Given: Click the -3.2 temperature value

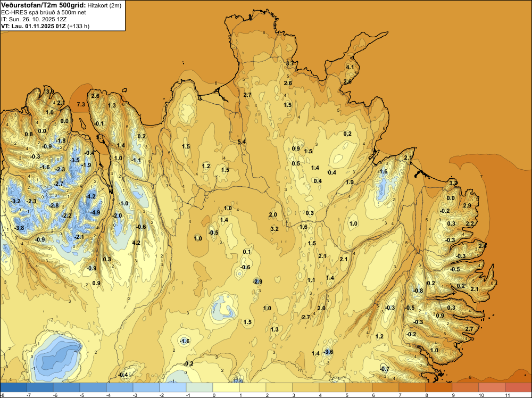Looking at the screenshot, I should 15,201.
